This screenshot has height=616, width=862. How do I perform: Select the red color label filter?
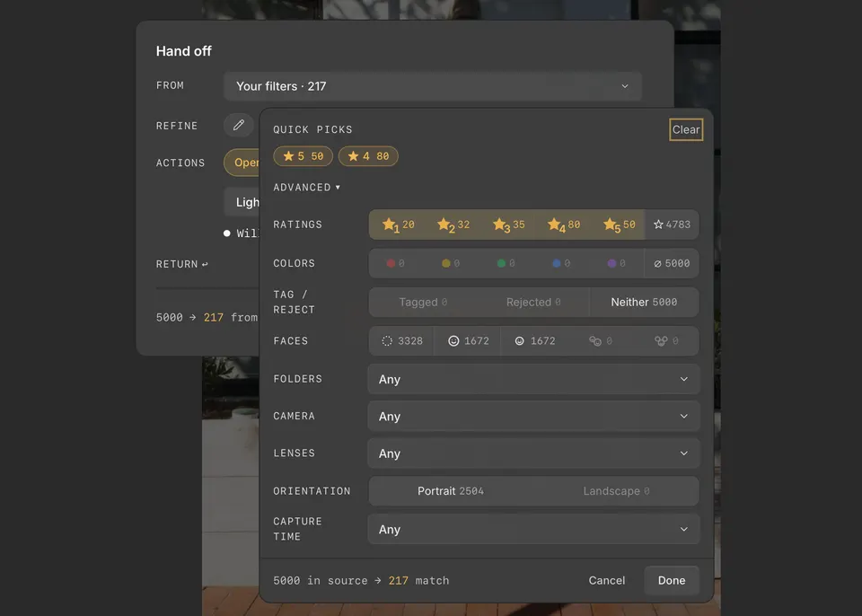click(x=396, y=263)
